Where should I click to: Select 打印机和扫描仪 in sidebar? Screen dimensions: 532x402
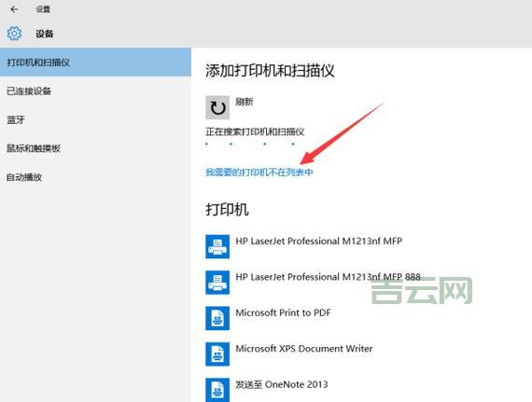click(96, 62)
